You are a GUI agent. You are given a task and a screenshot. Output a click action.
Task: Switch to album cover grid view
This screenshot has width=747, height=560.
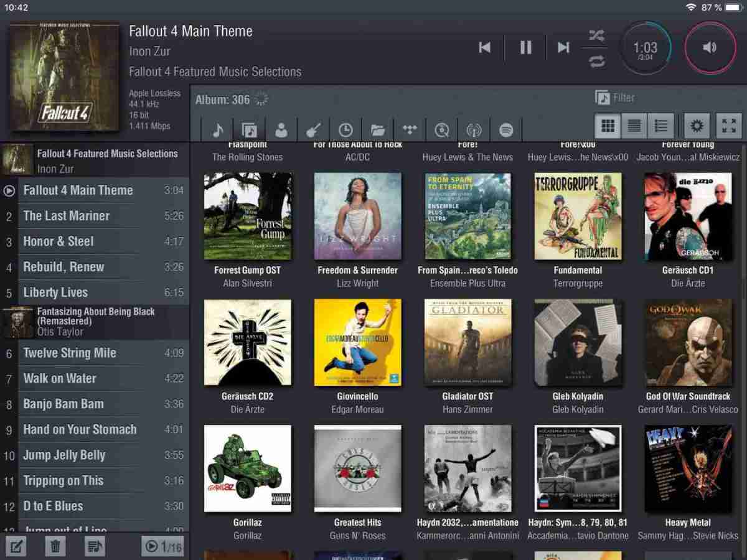click(x=608, y=126)
